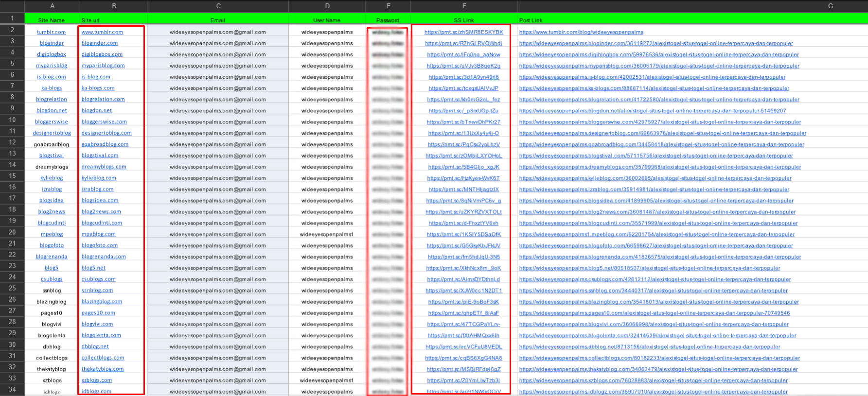The height and width of the screenshot is (396, 868).
Task: Open the tumblr.com link in Site Name
Action: point(52,32)
